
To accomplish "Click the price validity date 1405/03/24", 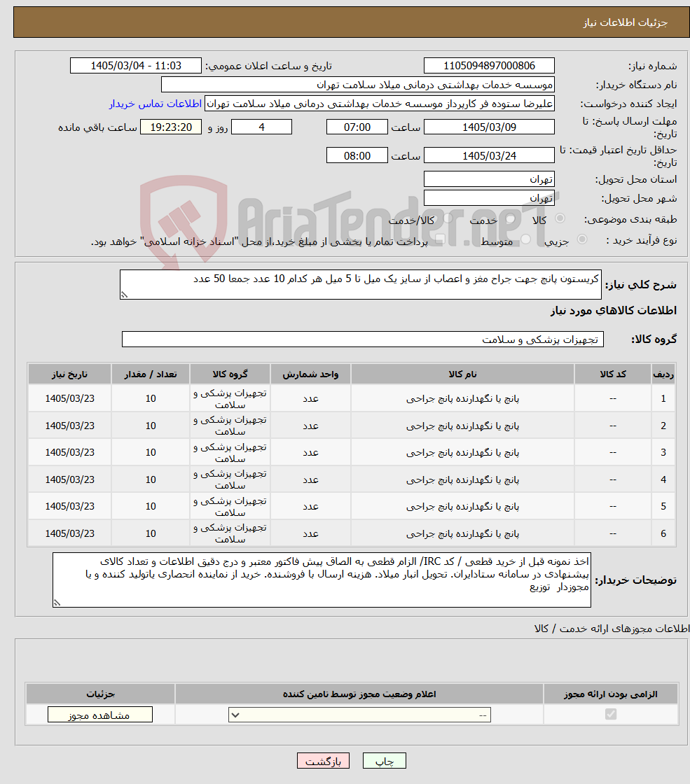I will (489, 155).
